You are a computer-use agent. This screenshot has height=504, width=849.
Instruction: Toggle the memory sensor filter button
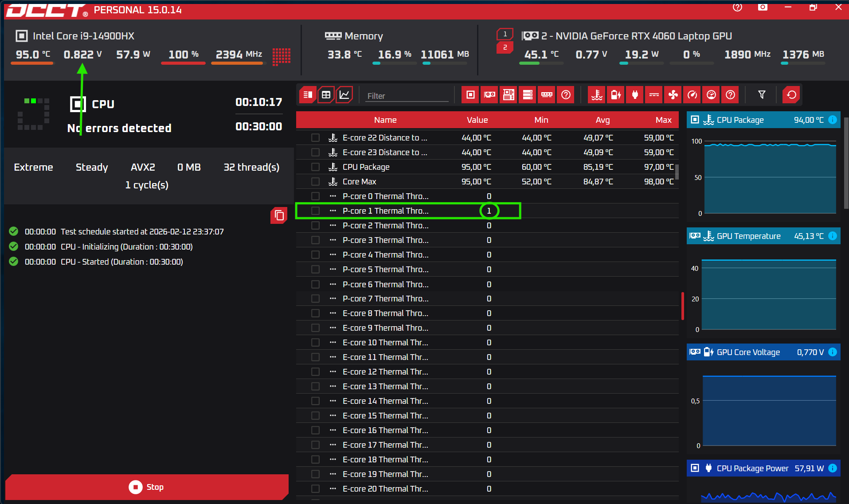(547, 95)
